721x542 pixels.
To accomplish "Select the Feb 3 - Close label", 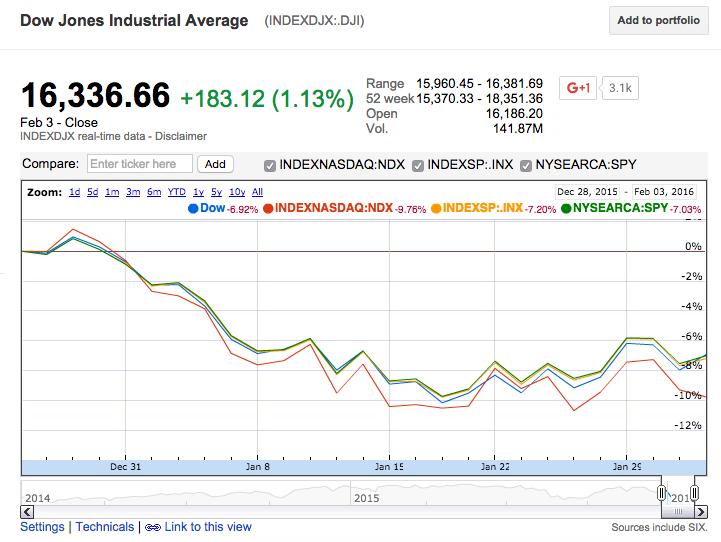I will pyautogui.click(x=59, y=123).
